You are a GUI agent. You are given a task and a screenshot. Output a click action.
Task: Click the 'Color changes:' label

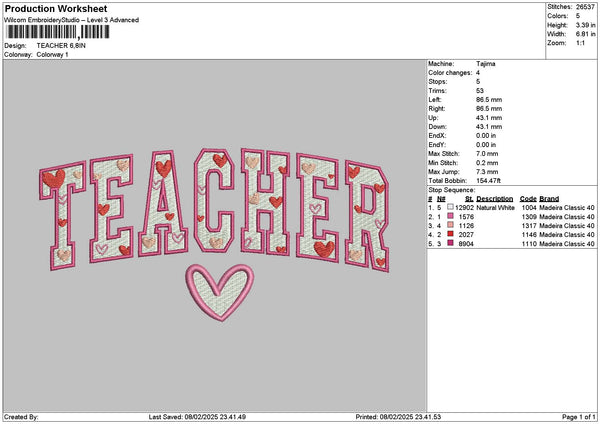pyautogui.click(x=450, y=73)
